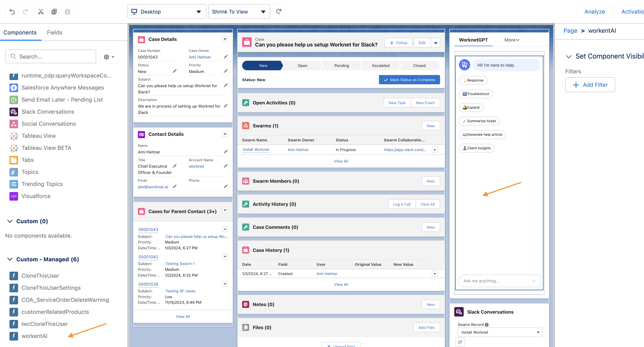
Task: Switch to the Fields tab
Action: pos(54,33)
